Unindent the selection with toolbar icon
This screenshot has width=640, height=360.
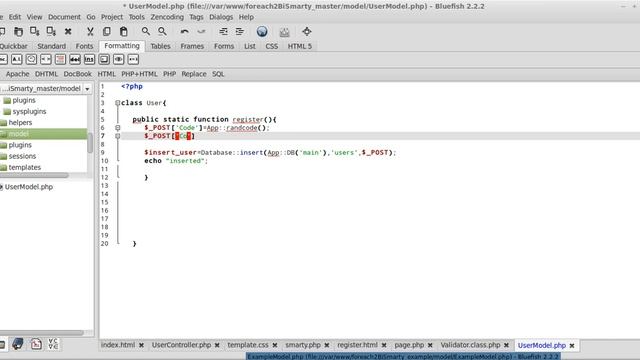[223, 31]
